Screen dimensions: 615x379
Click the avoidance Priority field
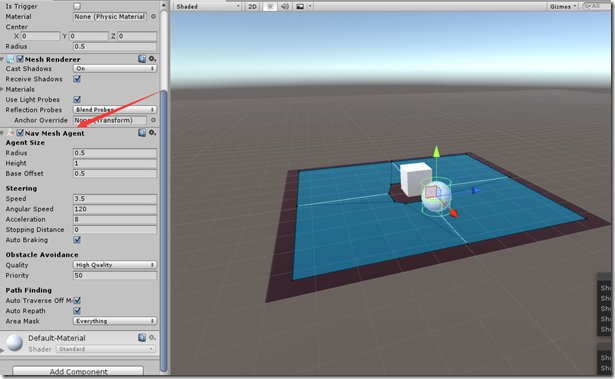pos(115,275)
